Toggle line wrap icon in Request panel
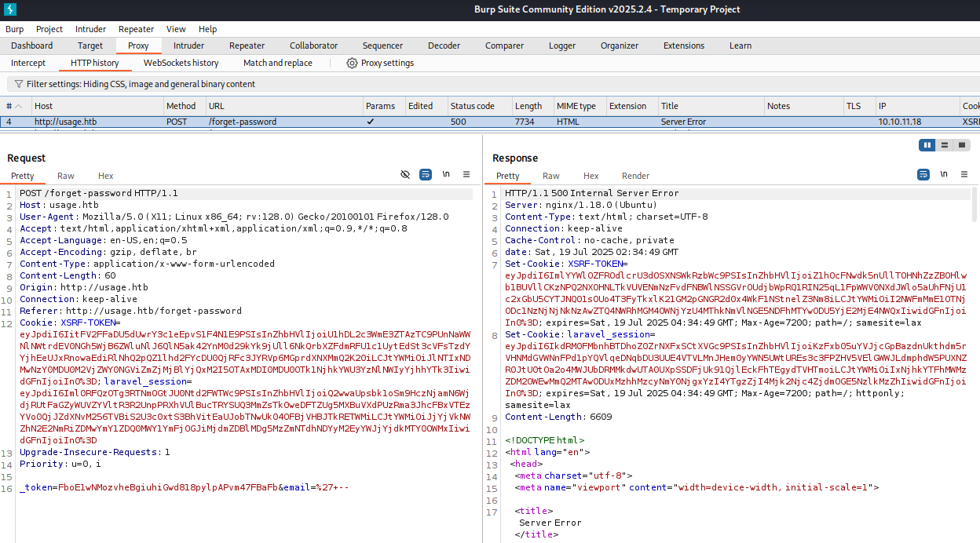This screenshot has width=980, height=543. point(426,174)
